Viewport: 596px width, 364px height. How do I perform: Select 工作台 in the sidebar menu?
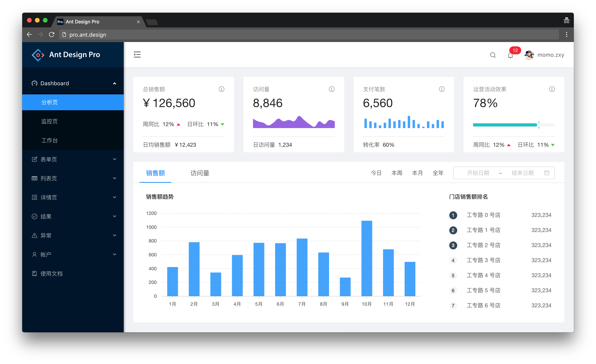pos(50,141)
